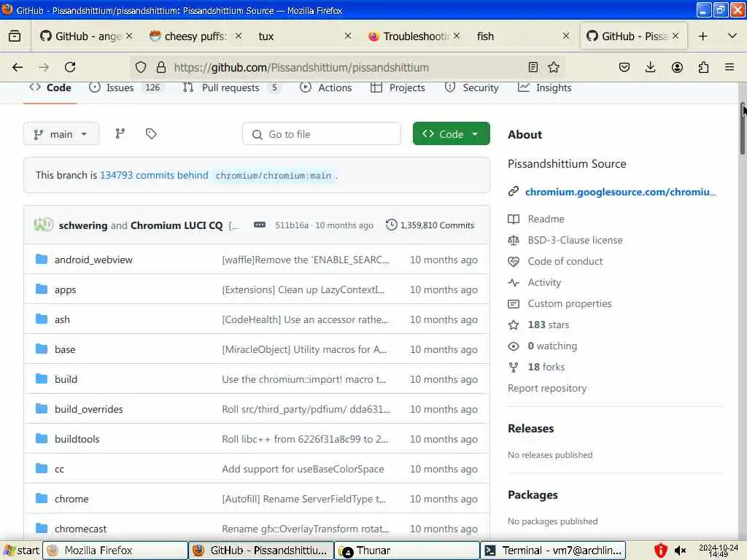Open Firefox hamburger application menu
The width and height of the screenshot is (747, 560).
729,67
